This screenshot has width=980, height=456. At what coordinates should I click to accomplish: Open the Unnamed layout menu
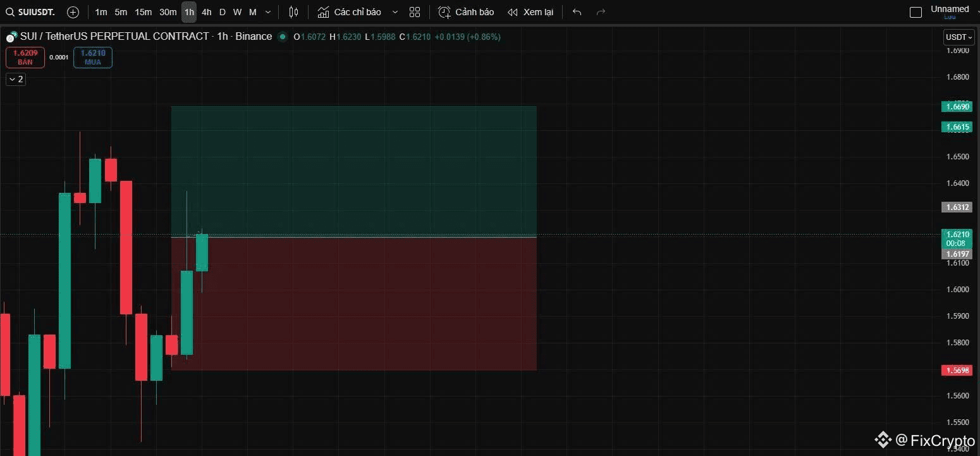pyautogui.click(x=950, y=11)
